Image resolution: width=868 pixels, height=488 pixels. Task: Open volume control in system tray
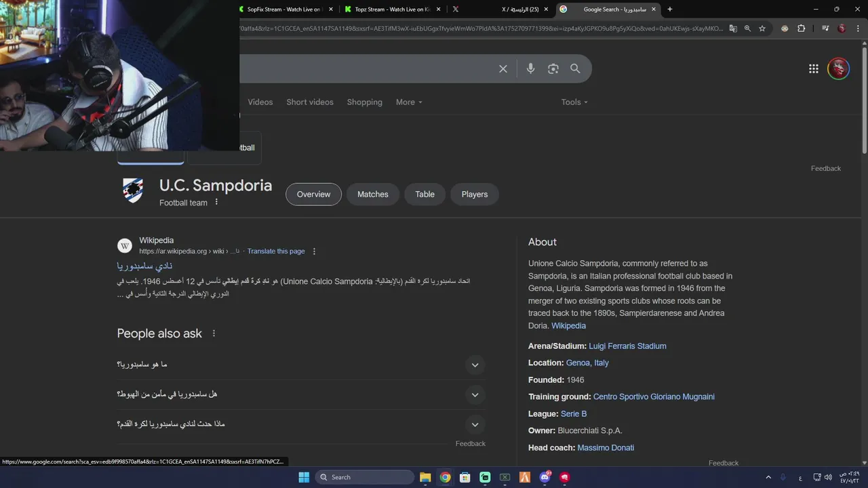828,477
